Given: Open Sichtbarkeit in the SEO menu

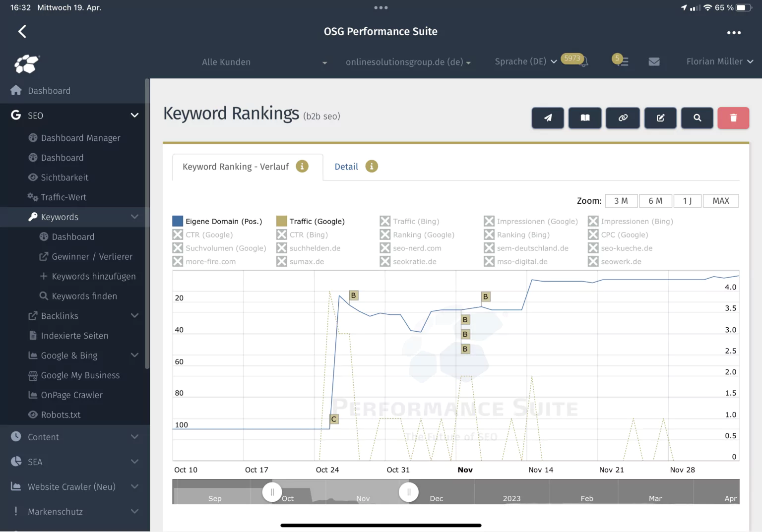Looking at the screenshot, I should click(x=64, y=177).
